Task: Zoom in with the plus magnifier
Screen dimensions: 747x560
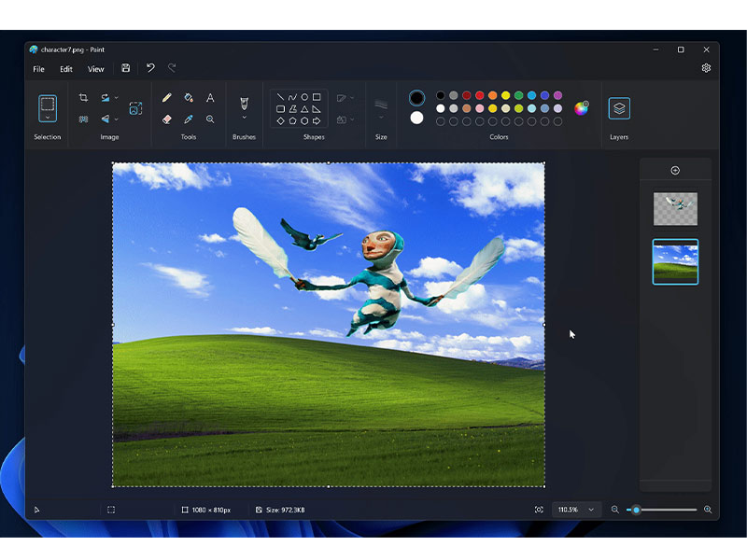Action: coord(708,510)
